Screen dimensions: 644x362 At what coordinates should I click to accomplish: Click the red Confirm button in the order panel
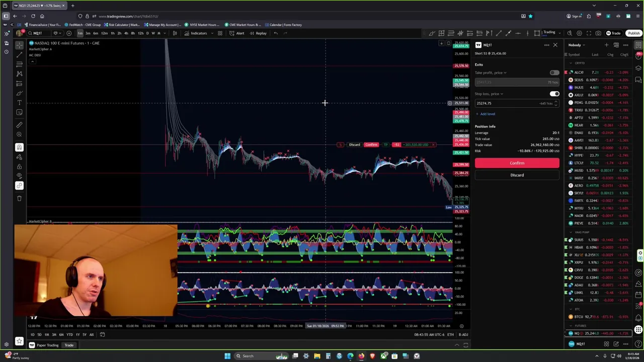click(x=517, y=163)
